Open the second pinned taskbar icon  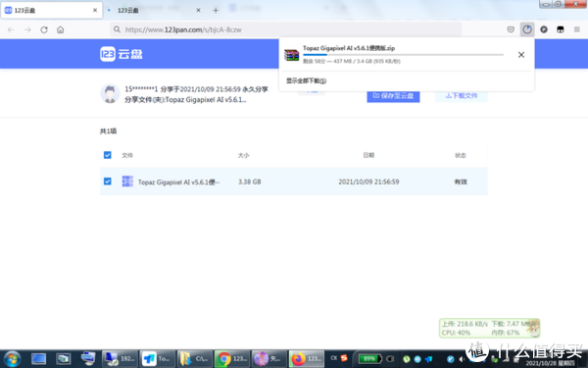point(64,359)
